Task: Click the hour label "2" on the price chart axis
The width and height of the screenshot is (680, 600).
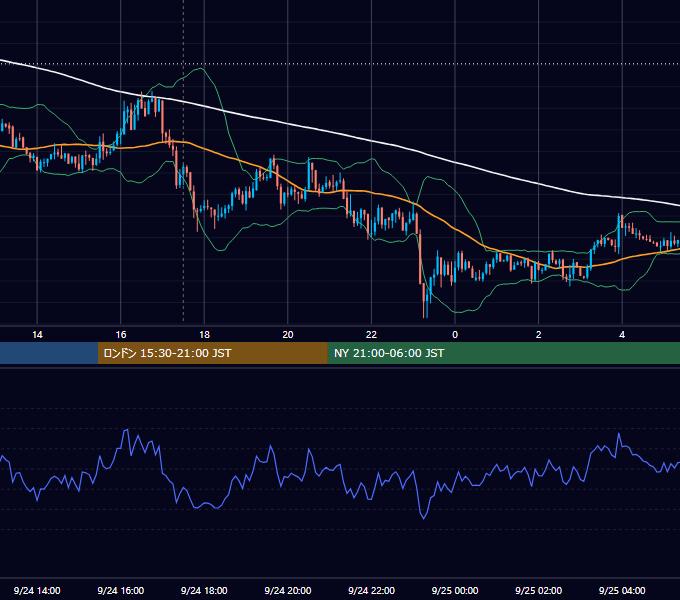Action: pos(539,335)
